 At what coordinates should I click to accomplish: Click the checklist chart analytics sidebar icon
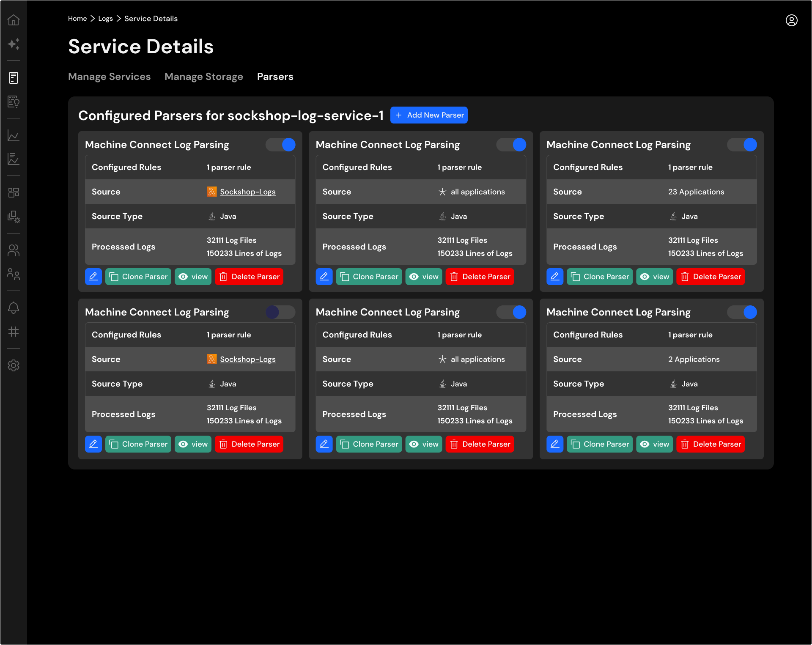[14, 159]
